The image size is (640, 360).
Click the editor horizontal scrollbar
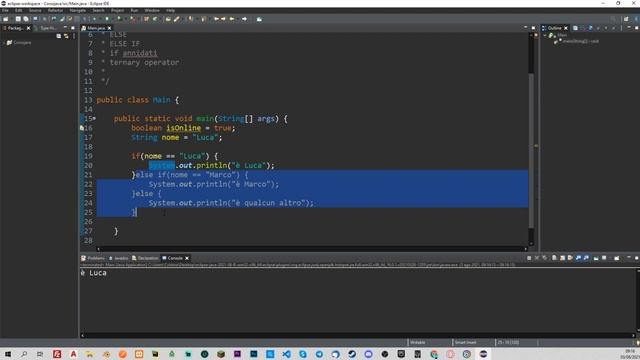coord(312,249)
